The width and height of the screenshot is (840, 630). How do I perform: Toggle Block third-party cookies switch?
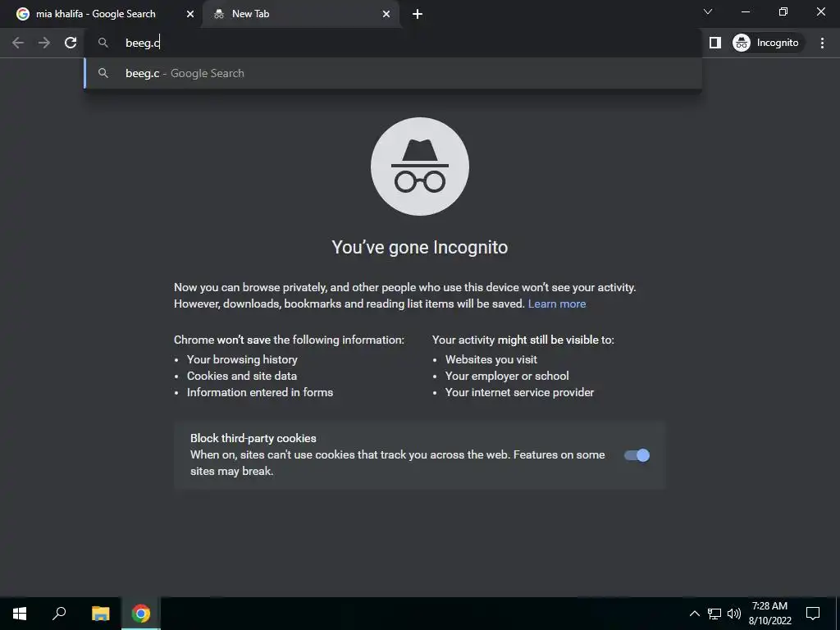click(637, 455)
